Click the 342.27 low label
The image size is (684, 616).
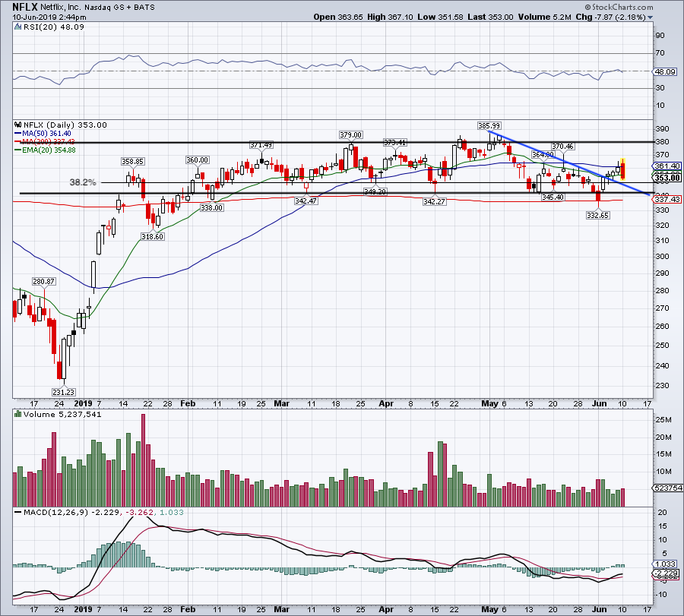(435, 202)
